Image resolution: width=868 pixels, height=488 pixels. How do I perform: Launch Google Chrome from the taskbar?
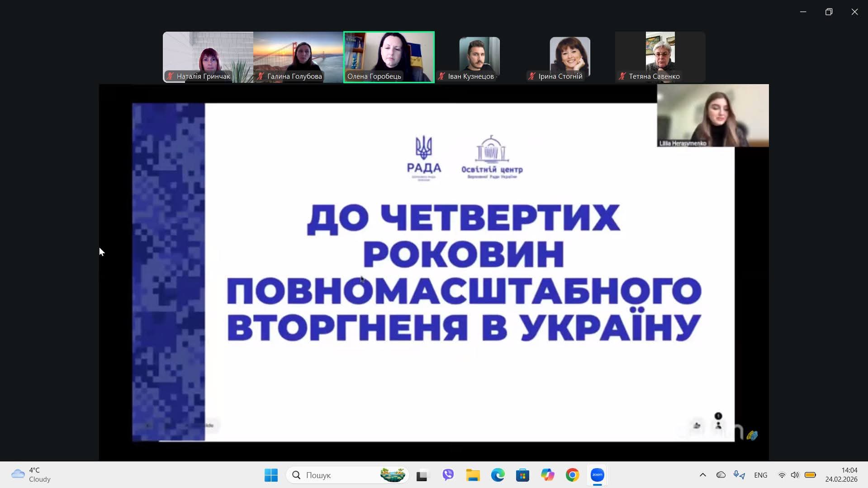coord(572,475)
